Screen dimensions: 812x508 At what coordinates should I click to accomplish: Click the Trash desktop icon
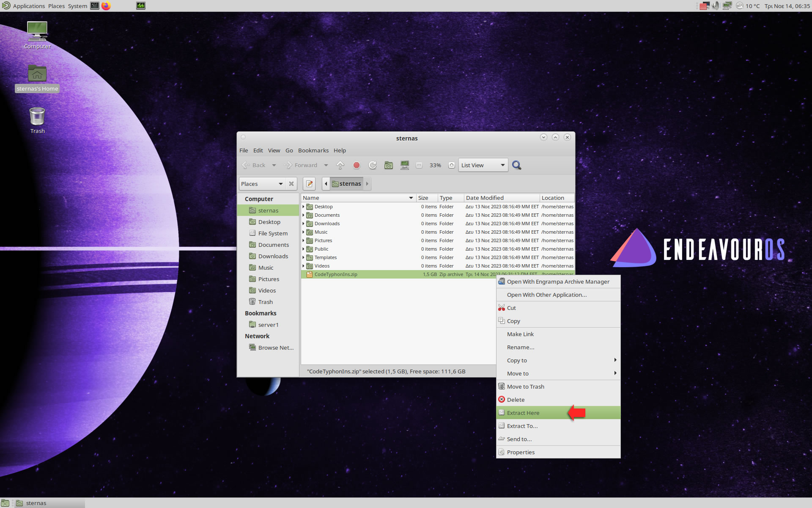coord(37,120)
